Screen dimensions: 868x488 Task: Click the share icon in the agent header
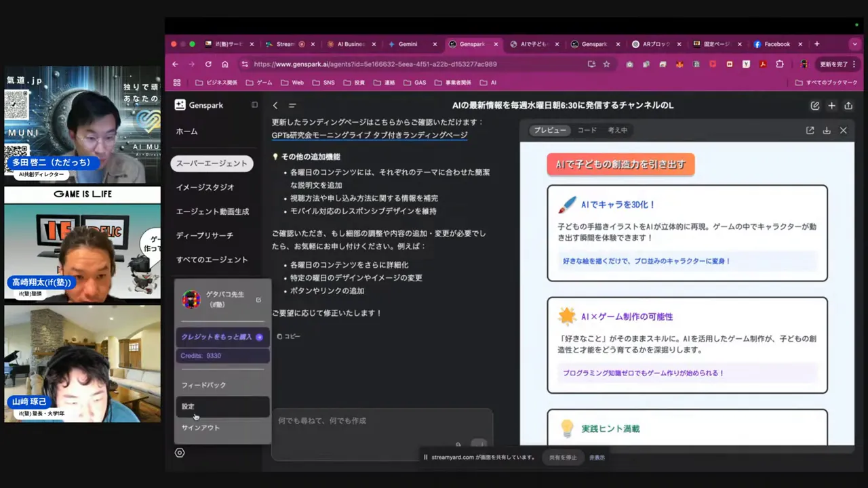[848, 105]
